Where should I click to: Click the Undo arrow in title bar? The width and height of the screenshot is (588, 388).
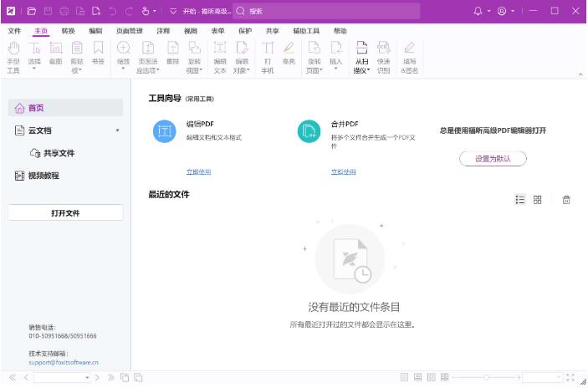[x=112, y=11]
